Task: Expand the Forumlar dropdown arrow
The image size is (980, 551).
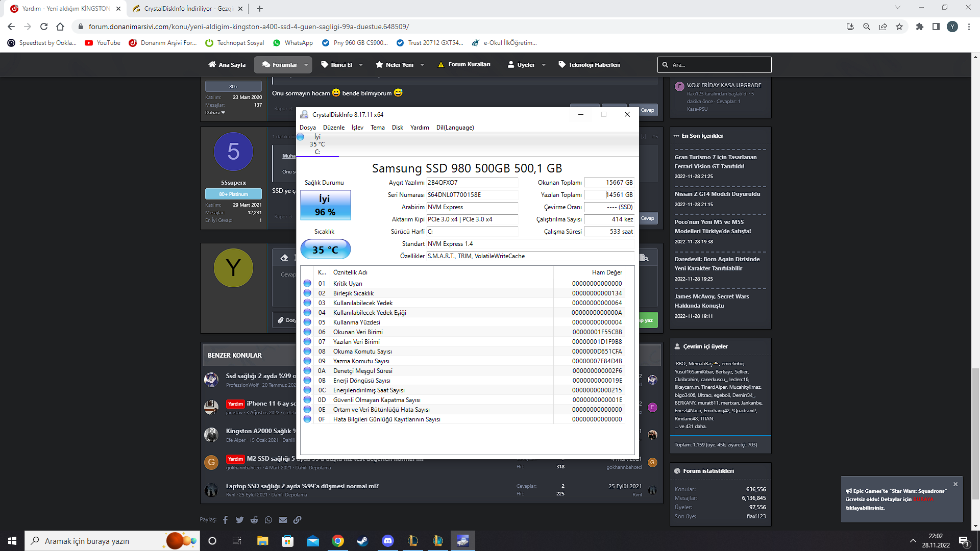Action: click(x=306, y=65)
